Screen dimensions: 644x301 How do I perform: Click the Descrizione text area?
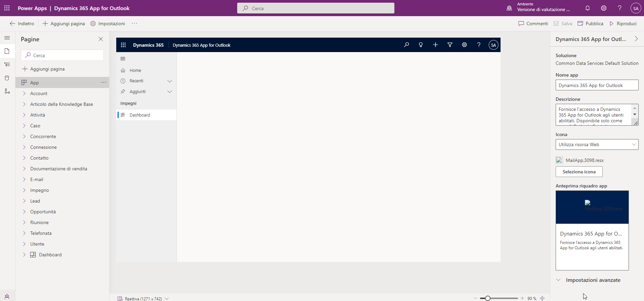click(597, 115)
